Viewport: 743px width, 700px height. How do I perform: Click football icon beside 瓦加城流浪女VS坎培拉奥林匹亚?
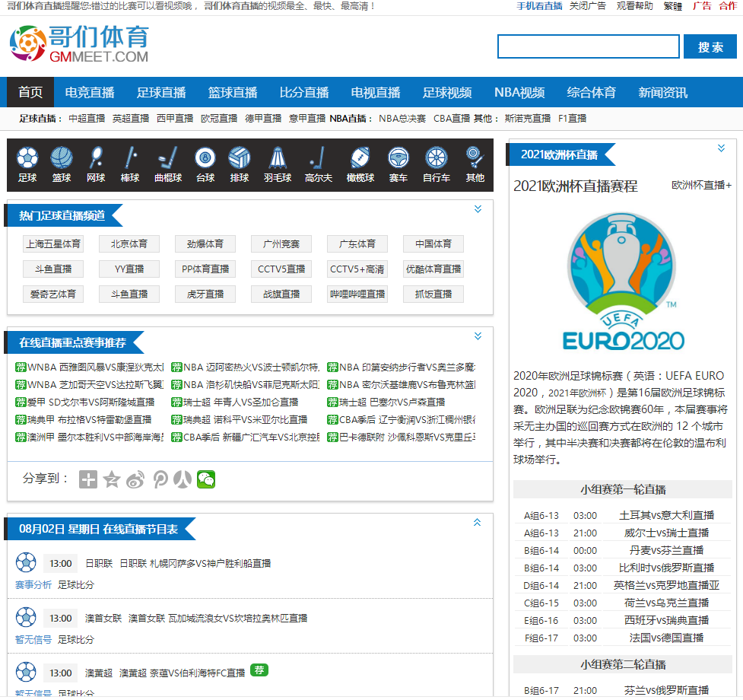(x=26, y=618)
